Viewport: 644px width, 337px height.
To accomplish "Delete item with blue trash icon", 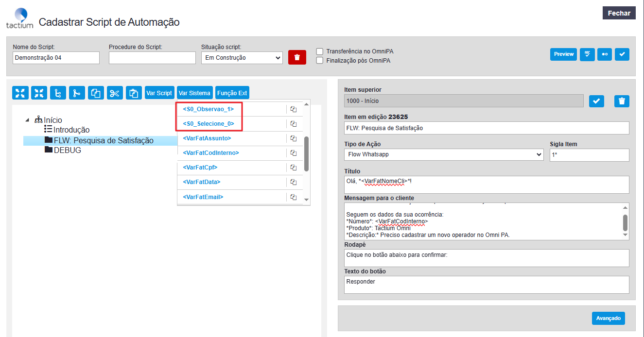I will [x=622, y=101].
